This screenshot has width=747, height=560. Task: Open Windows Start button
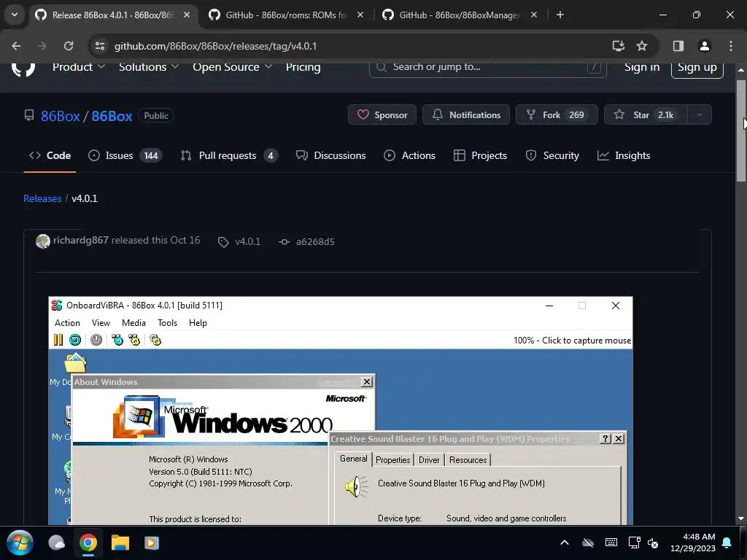click(x=20, y=542)
